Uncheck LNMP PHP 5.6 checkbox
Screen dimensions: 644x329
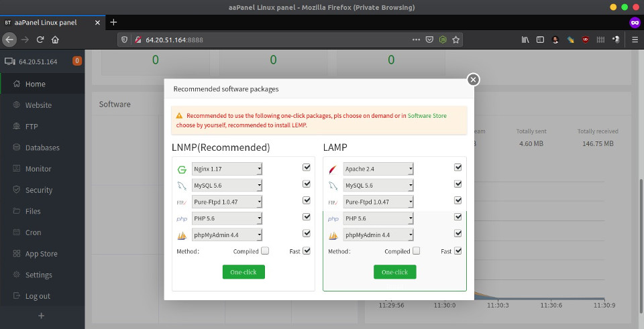[x=307, y=216]
